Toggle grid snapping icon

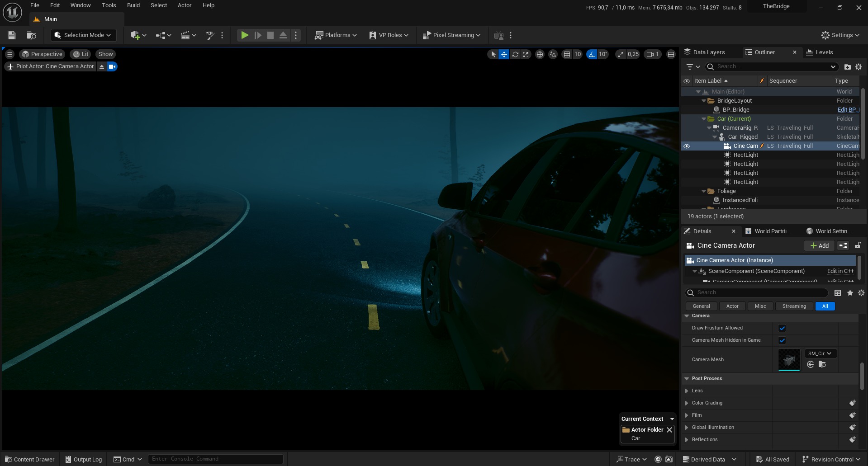coord(567,54)
